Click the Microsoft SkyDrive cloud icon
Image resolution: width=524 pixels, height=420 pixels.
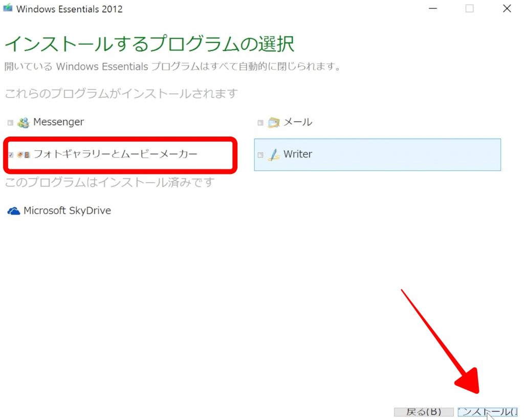(14, 211)
